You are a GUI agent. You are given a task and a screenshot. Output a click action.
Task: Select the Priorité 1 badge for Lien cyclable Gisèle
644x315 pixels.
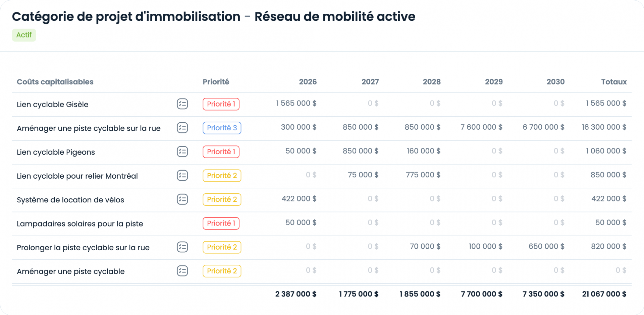click(x=221, y=104)
